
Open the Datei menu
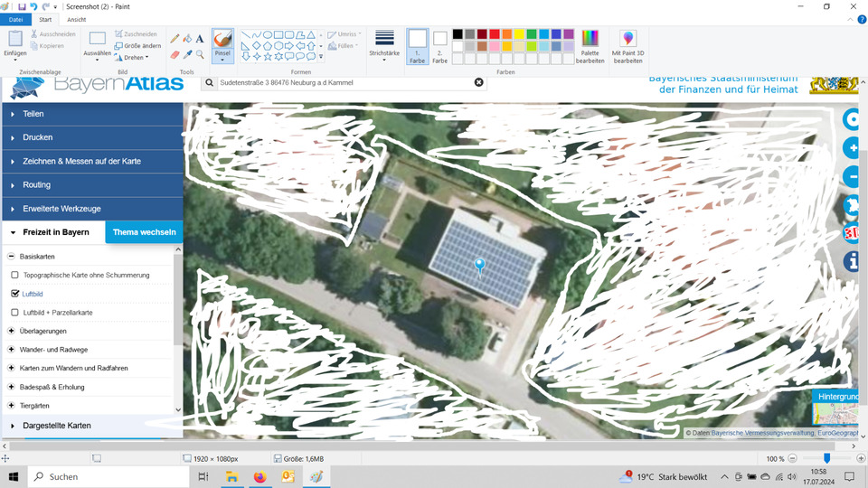pos(15,19)
